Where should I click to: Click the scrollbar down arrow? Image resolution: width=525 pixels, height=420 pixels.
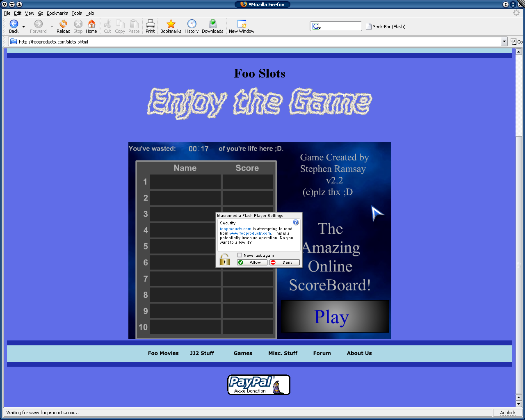click(x=519, y=404)
